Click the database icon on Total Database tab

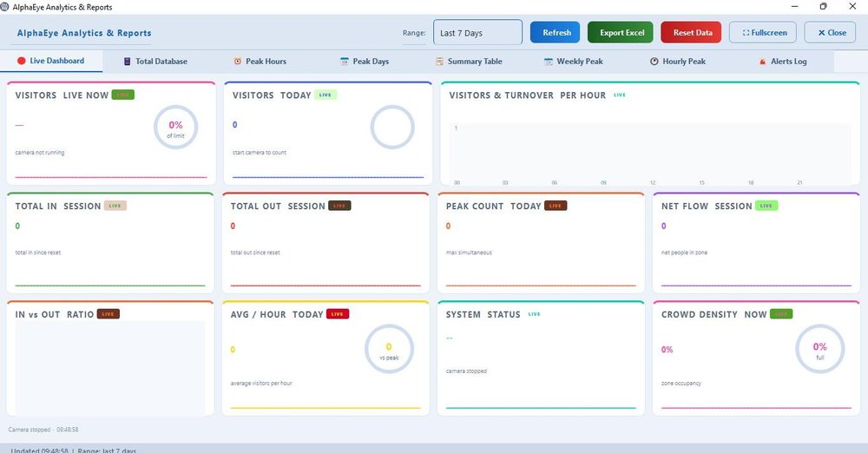click(x=127, y=62)
